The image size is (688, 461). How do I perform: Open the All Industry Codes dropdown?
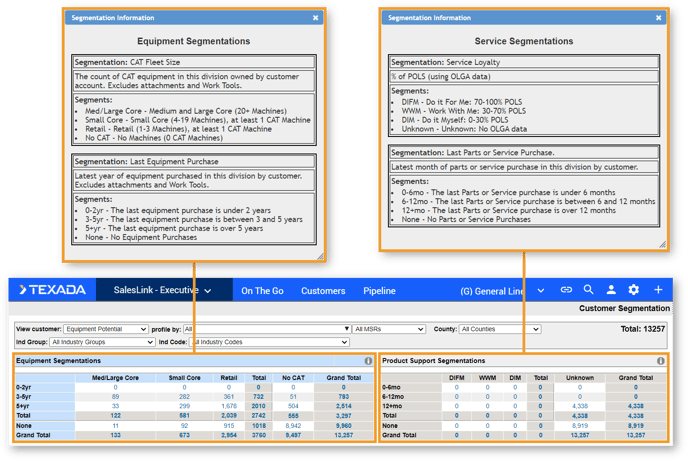click(269, 342)
